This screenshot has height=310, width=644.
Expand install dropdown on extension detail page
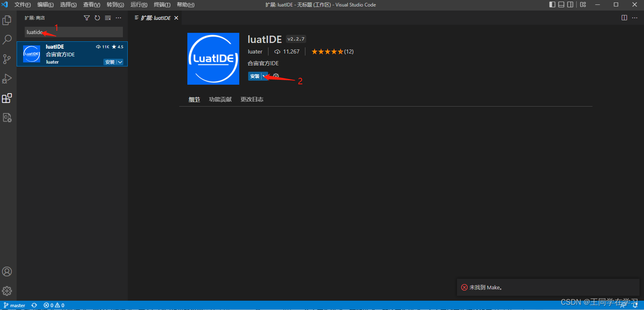264,76
